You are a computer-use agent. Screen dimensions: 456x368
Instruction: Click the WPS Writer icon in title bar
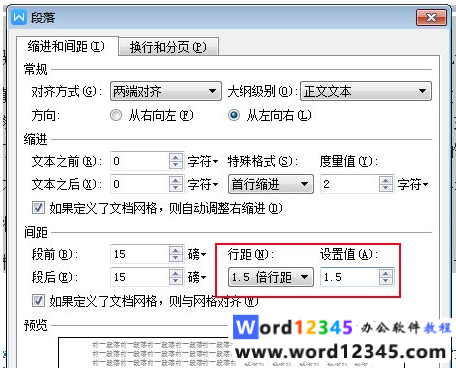tap(19, 17)
